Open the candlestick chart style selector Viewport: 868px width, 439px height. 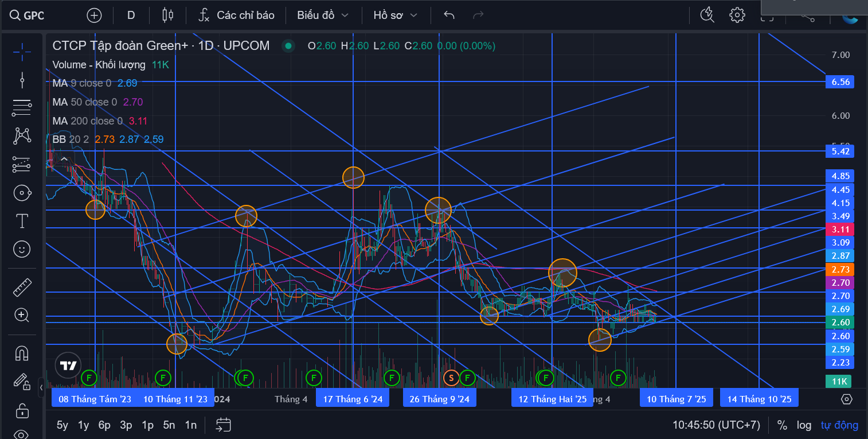(167, 15)
